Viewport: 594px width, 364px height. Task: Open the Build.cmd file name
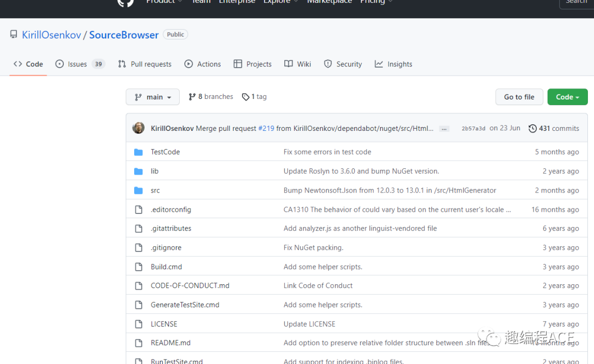click(166, 267)
